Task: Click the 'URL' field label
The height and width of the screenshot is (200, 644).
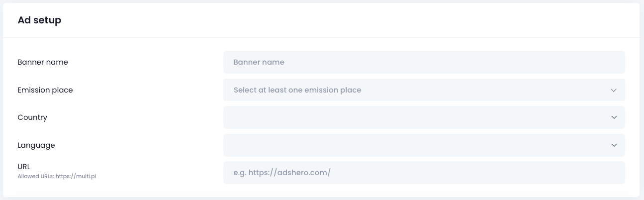Action: (x=24, y=167)
